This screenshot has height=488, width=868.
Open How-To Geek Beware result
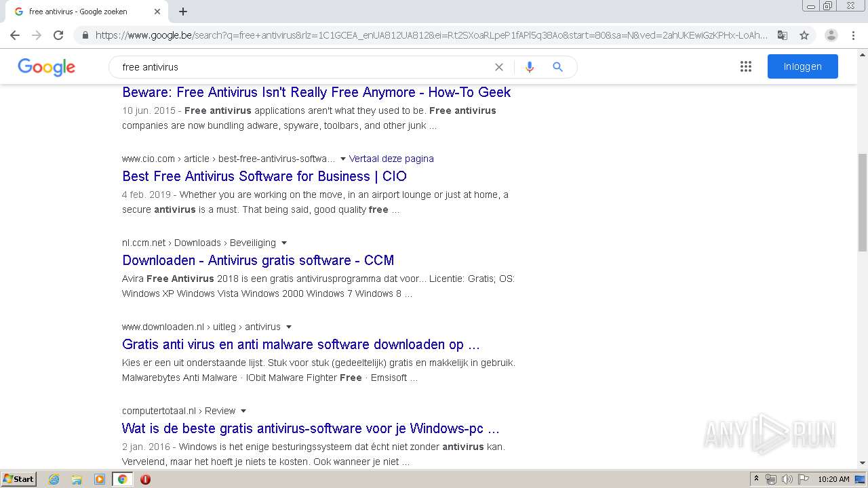(x=317, y=92)
